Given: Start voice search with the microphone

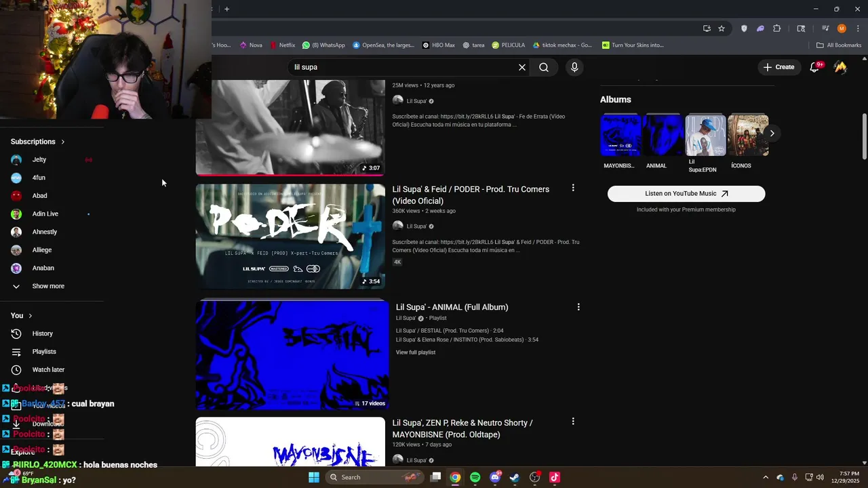Looking at the screenshot, I should [574, 67].
